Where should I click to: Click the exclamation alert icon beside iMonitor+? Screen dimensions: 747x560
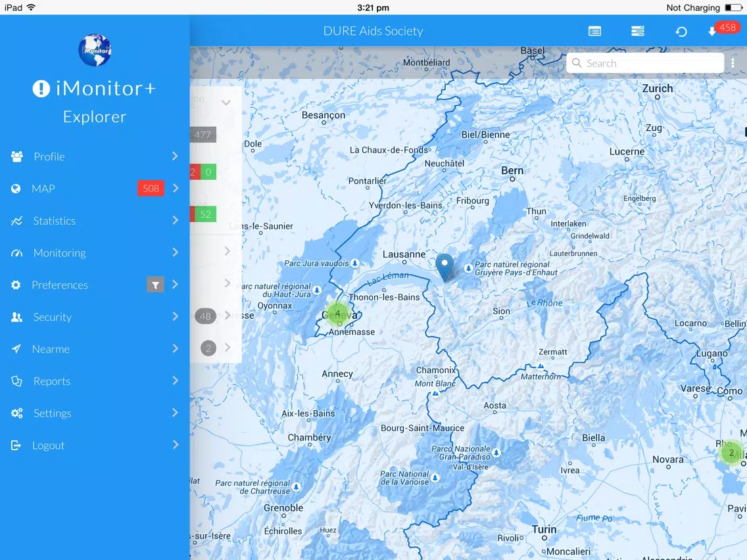pos(41,89)
